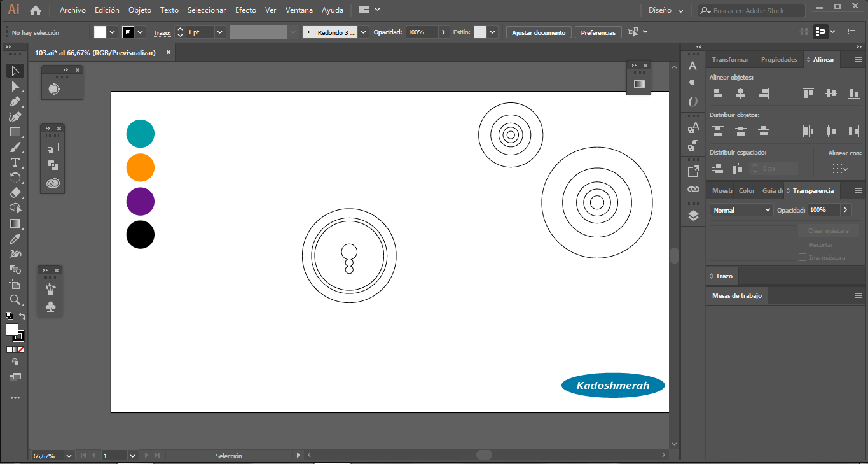The image size is (868, 464).
Task: Switch to the Transformar tab
Action: pyautogui.click(x=730, y=60)
